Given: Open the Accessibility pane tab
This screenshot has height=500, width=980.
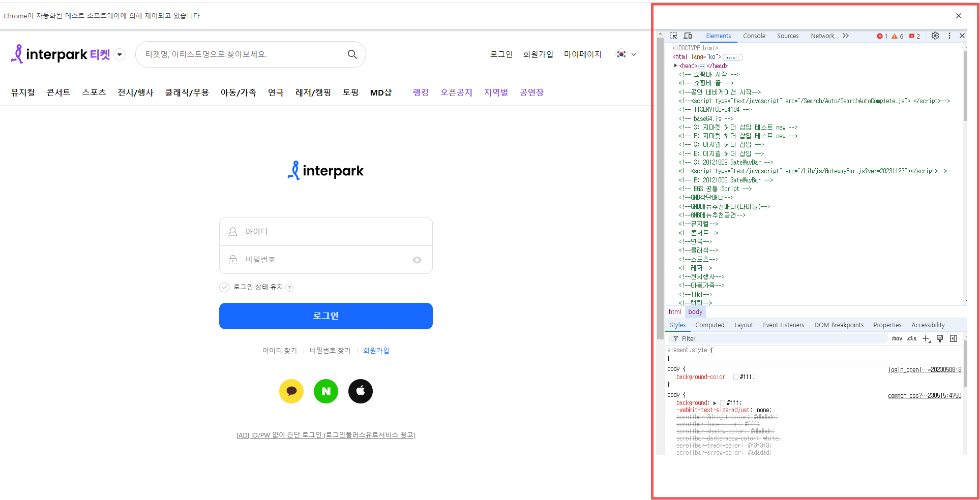Looking at the screenshot, I should click(928, 325).
